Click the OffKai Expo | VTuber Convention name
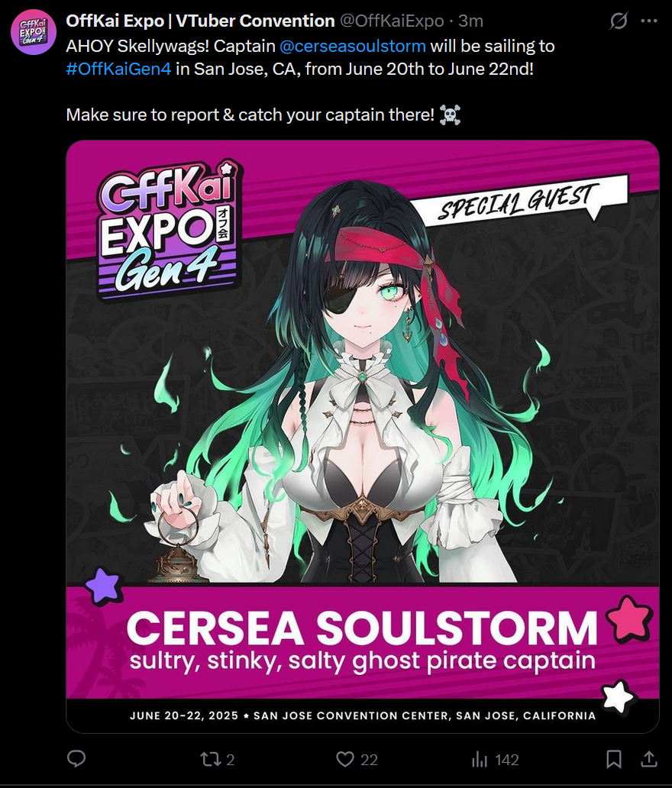 [x=200, y=21]
